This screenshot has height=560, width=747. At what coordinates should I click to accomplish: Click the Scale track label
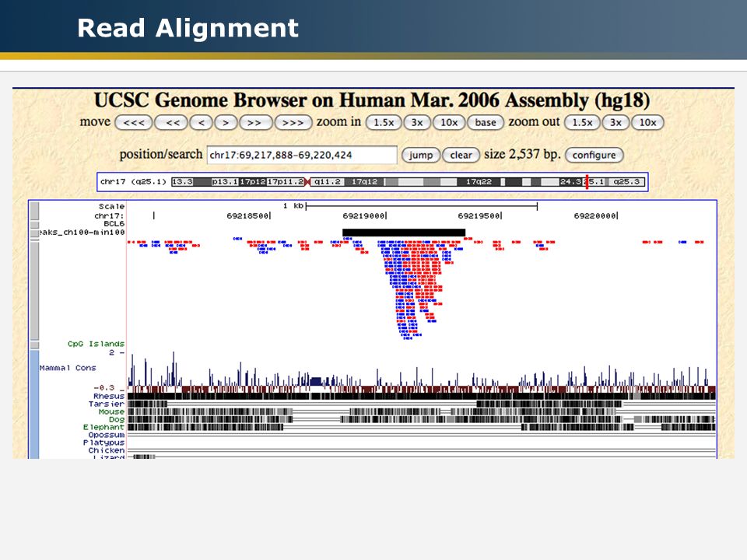point(111,206)
